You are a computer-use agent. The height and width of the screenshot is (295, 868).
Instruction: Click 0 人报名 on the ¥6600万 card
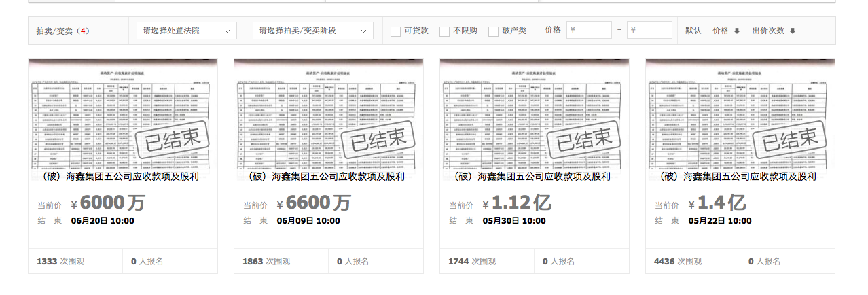(x=353, y=261)
